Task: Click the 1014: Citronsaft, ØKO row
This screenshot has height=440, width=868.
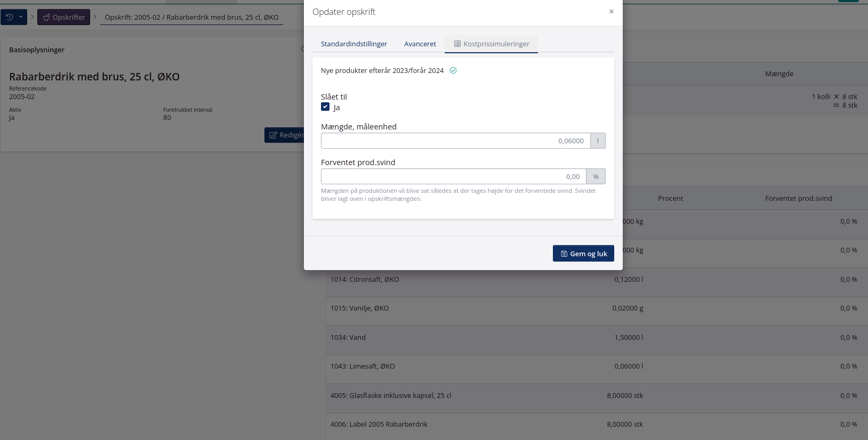Action: (597, 280)
